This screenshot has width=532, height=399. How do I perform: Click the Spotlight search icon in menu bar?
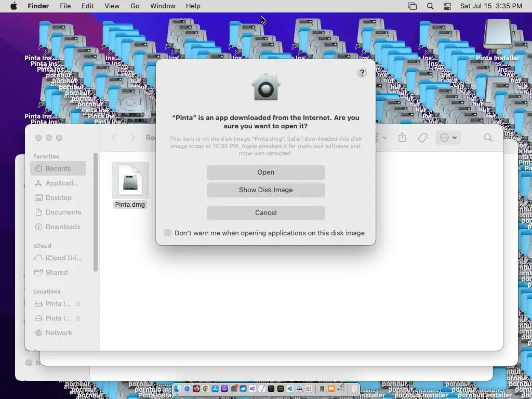[430, 6]
